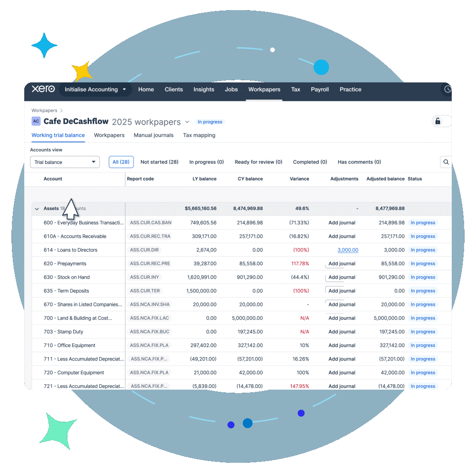The width and height of the screenshot is (476, 476).
Task: Collapse the Assets group chevron
Action: click(37, 209)
